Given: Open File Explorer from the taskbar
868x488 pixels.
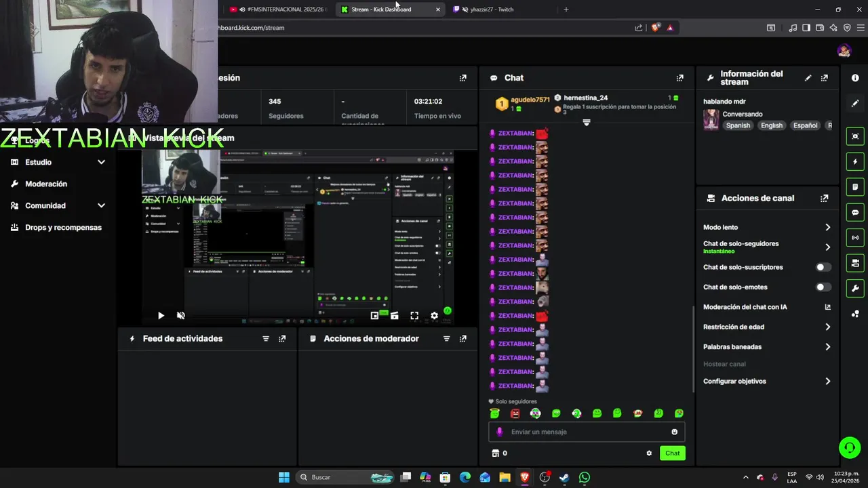Looking at the screenshot, I should point(505,478).
